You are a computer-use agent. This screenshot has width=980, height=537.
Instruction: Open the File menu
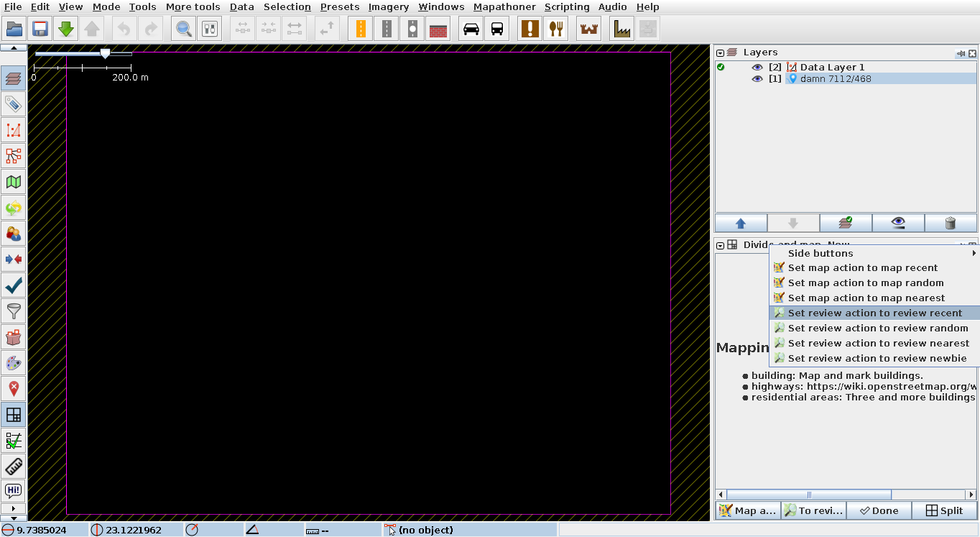pos(13,6)
